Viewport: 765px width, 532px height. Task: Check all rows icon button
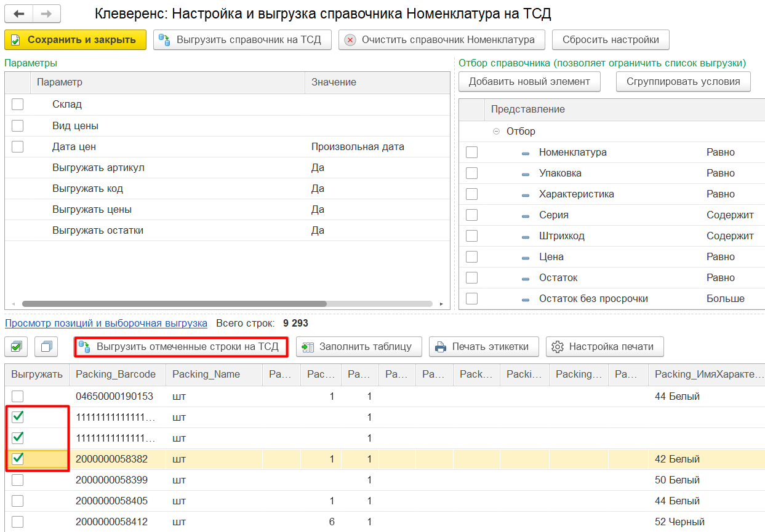(x=16, y=347)
